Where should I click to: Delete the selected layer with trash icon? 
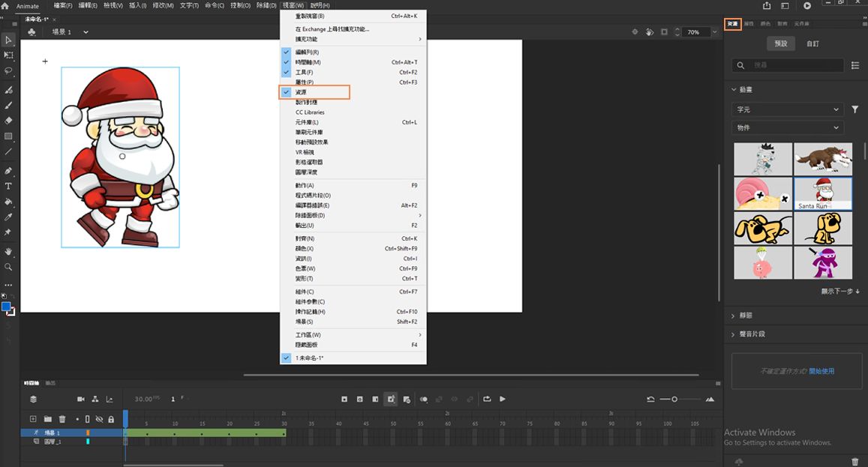click(62, 419)
